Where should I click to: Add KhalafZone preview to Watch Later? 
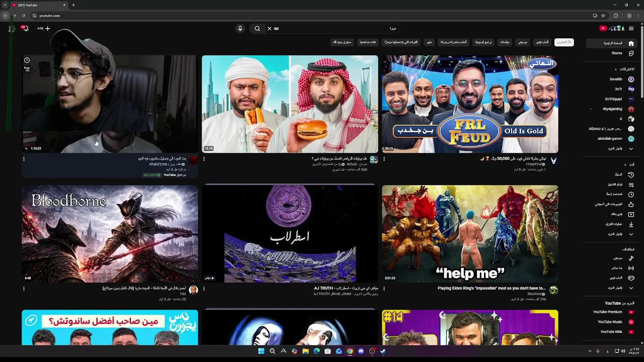27,60
